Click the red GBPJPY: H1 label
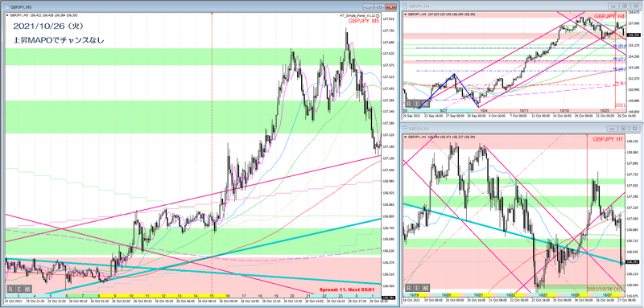This screenshot has width=644, height=308. pos(609,139)
